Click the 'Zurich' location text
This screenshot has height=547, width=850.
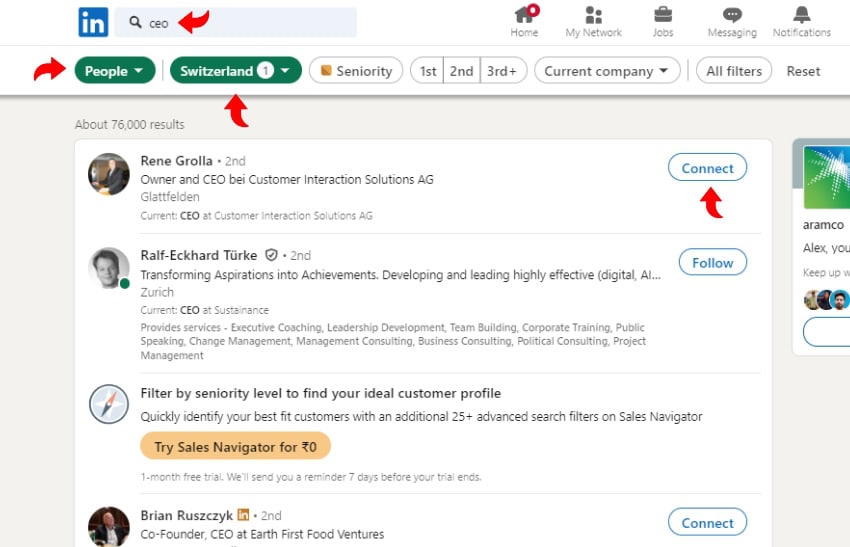(157, 292)
